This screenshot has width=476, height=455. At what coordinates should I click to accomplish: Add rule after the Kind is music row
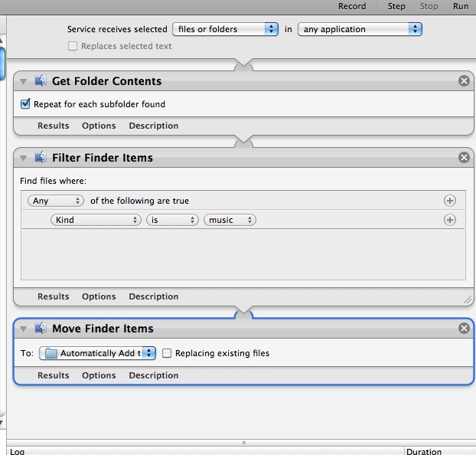(449, 220)
